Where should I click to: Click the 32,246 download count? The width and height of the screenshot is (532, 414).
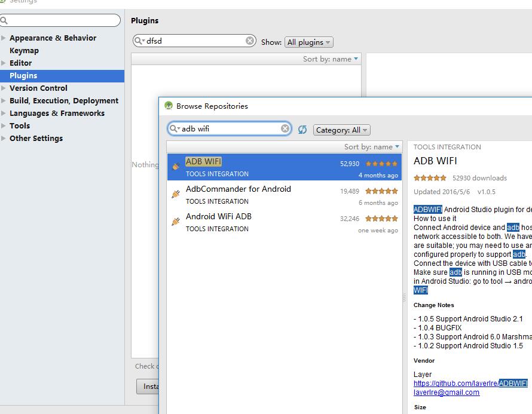[350, 219]
